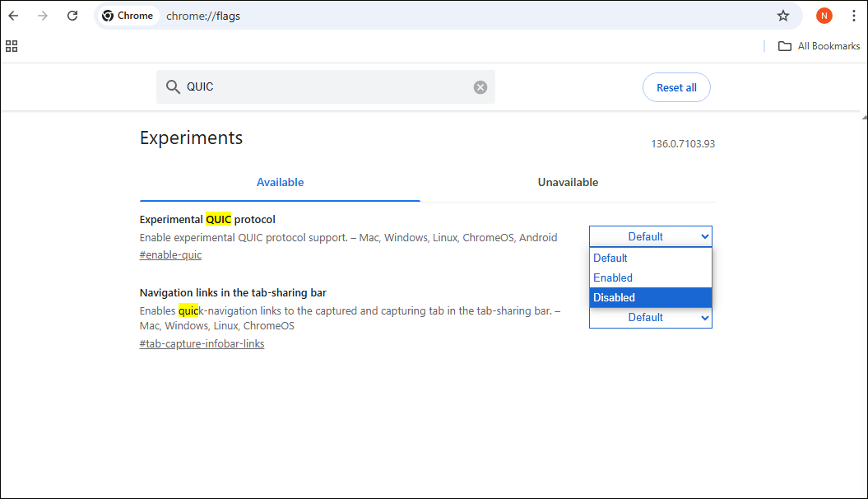
Task: Collapse the Experimental QUIC protocol dropdown
Action: [x=650, y=236]
